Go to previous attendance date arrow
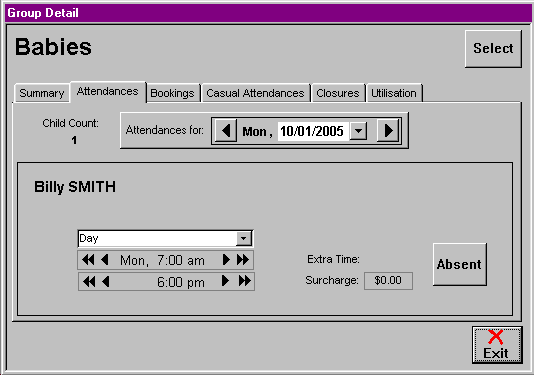The image size is (534, 375). coord(226,131)
